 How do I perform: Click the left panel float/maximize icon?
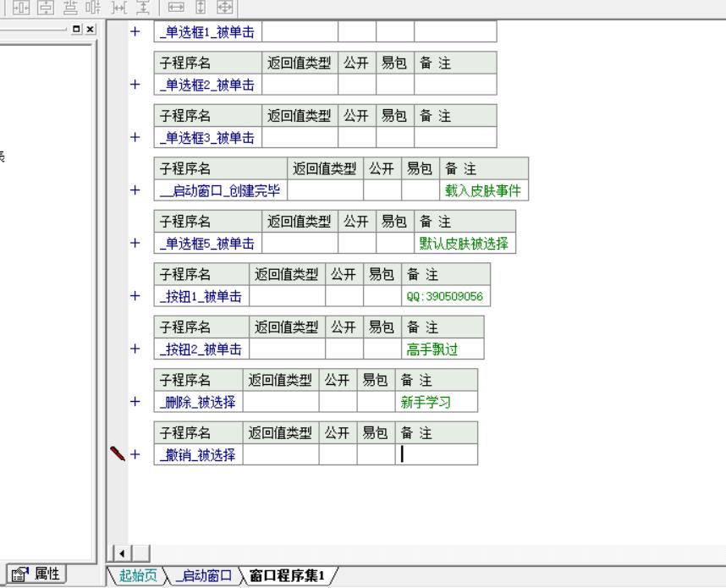(x=78, y=30)
